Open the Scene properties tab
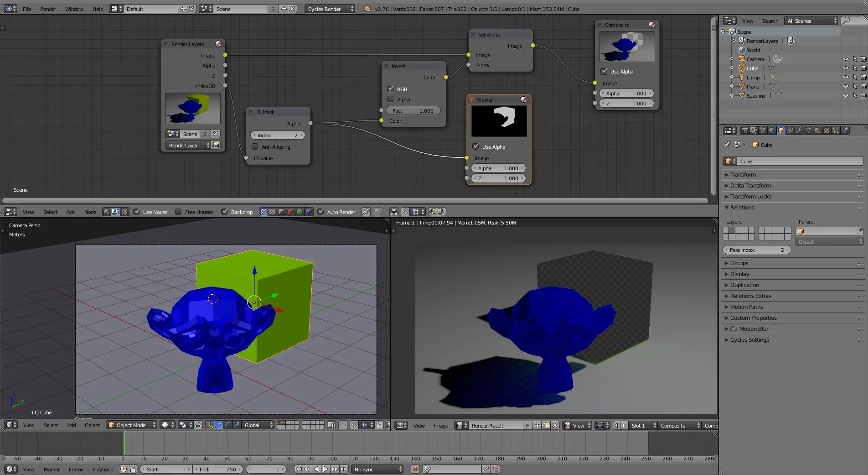 [763, 130]
